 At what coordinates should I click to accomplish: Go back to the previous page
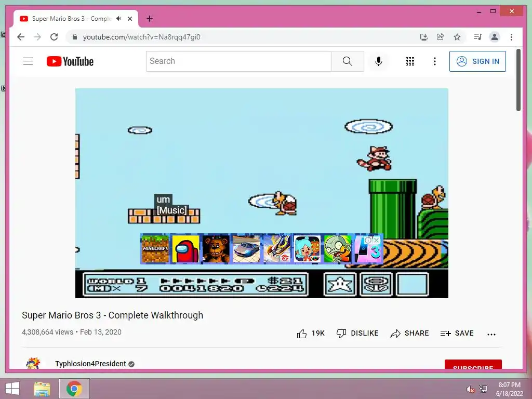coord(21,37)
